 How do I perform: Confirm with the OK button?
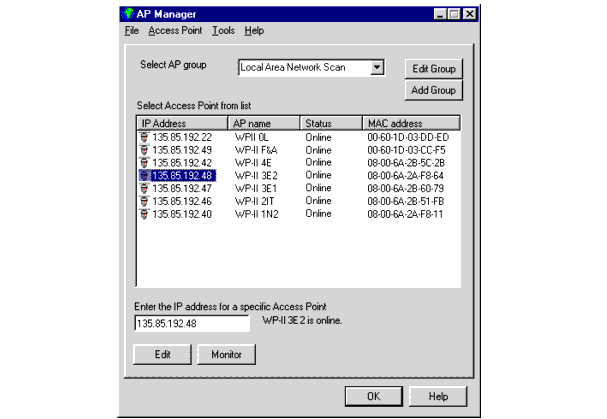[x=374, y=396]
